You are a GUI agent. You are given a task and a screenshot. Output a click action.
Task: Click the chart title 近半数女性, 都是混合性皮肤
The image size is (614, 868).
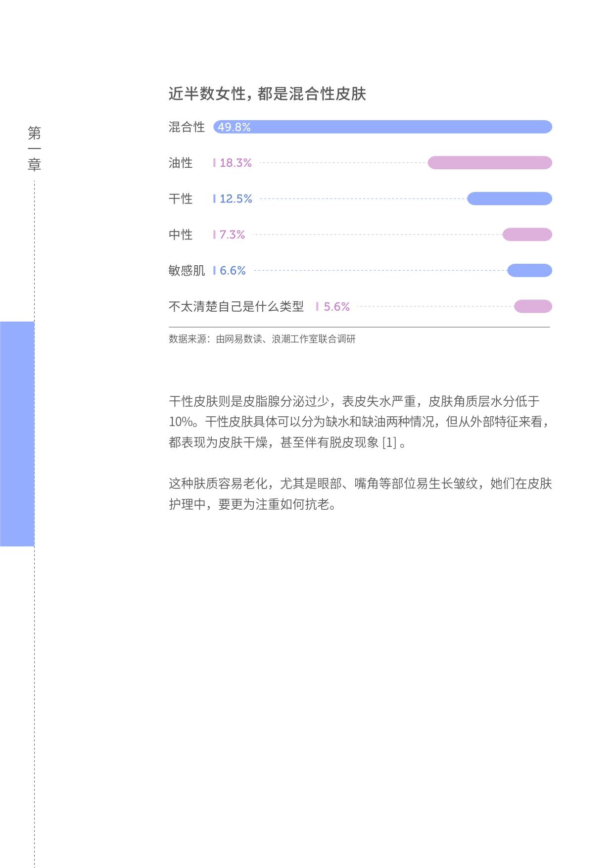(267, 94)
